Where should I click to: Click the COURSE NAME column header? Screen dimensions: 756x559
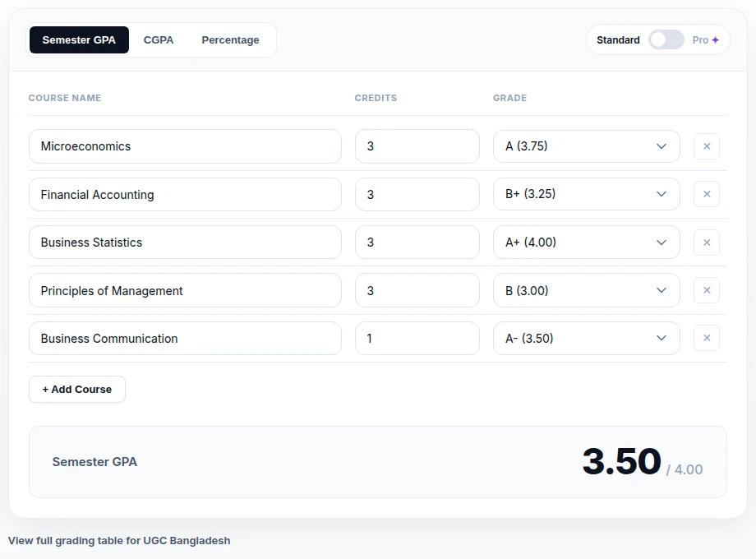coord(65,98)
